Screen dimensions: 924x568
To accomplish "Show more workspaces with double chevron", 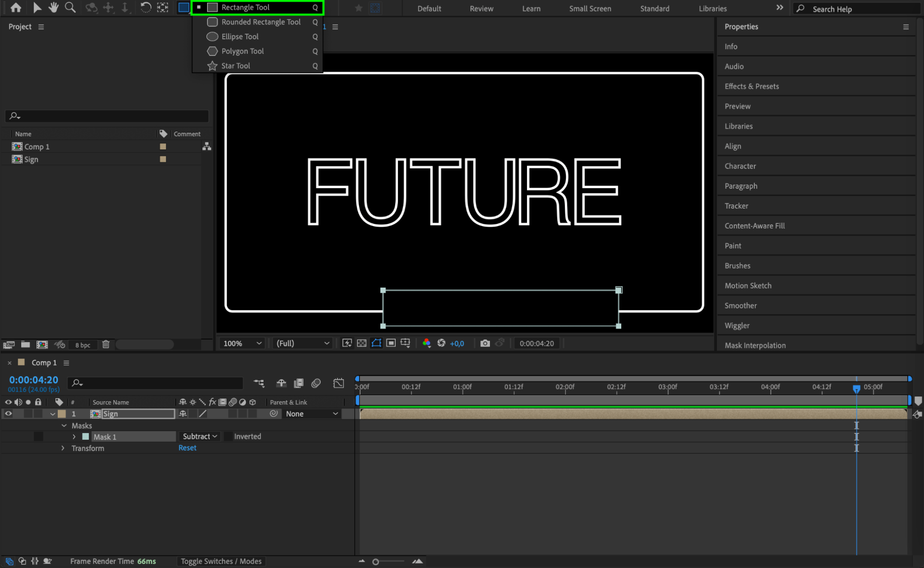I will point(779,7).
